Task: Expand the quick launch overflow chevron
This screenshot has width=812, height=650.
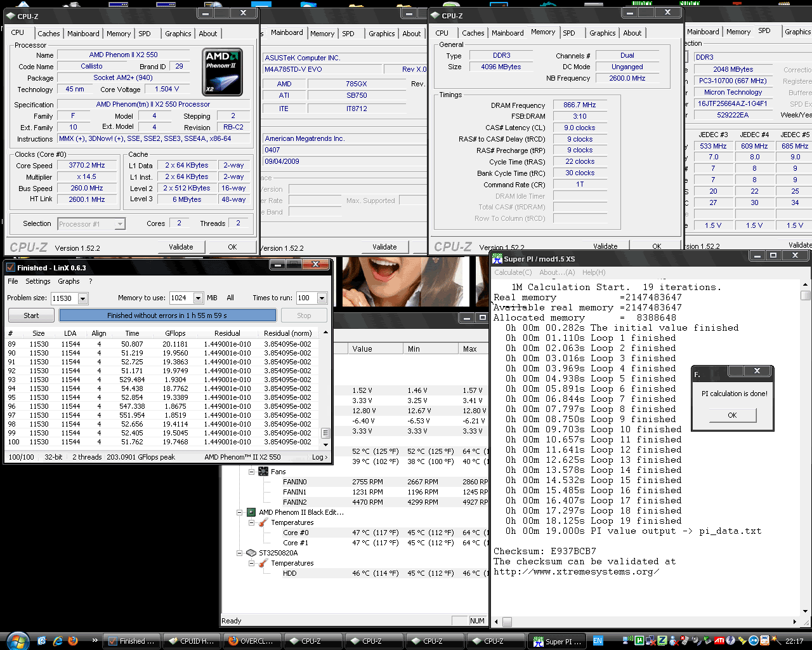Action: 95,640
